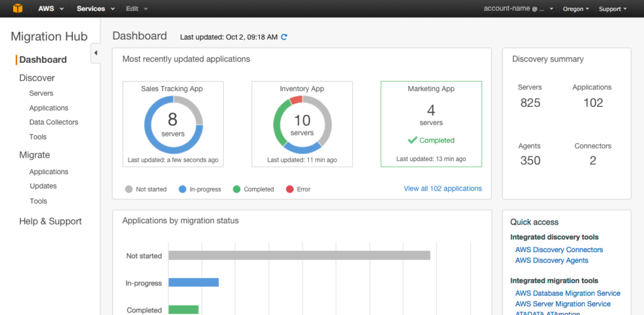
Task: Open the Services dropdown menu
Action: coord(96,9)
